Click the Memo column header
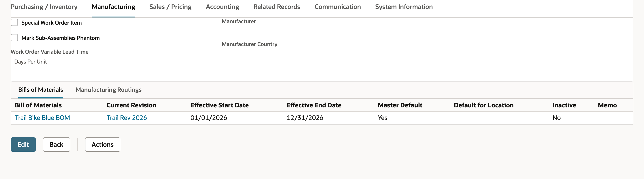The width and height of the screenshot is (644, 179). (x=607, y=105)
